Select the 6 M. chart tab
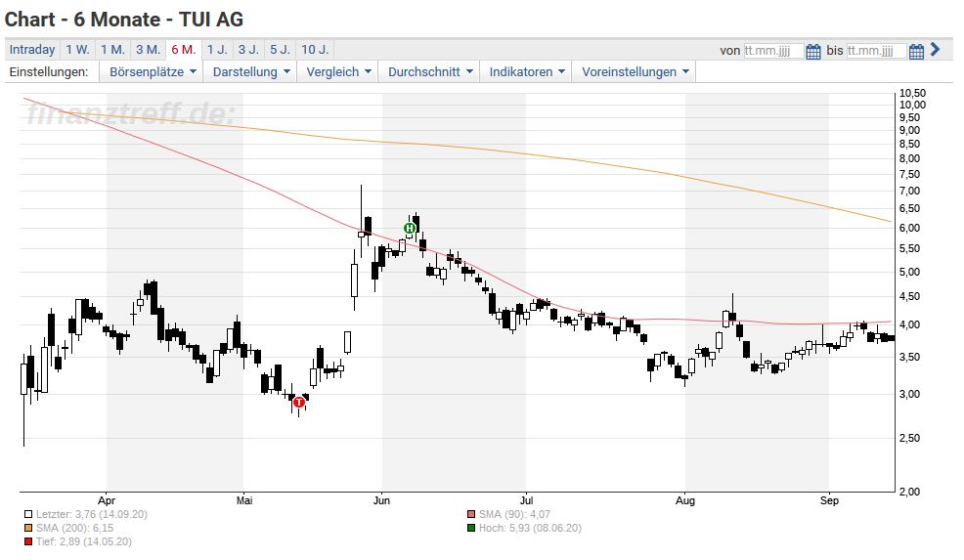Image resolution: width=964 pixels, height=560 pixels. 183,50
